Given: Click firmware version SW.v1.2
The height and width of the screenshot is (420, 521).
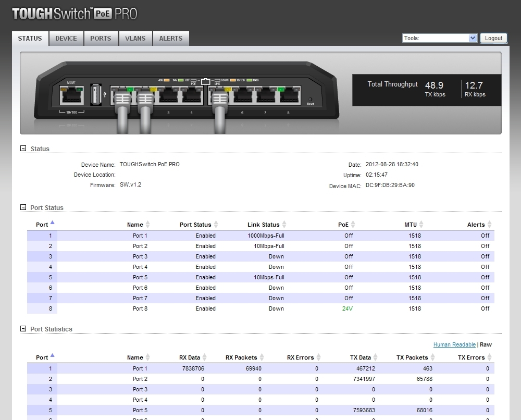Looking at the screenshot, I should point(131,184).
